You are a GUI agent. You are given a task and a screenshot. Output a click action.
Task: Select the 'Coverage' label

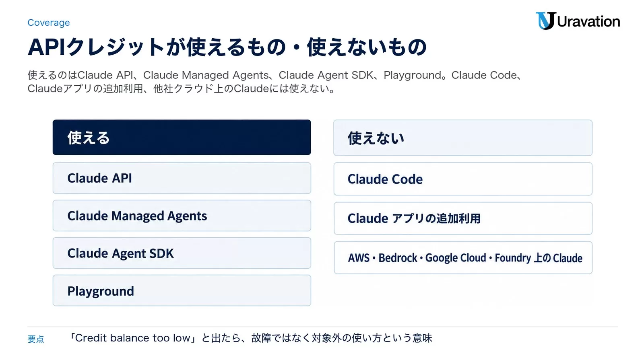(49, 23)
